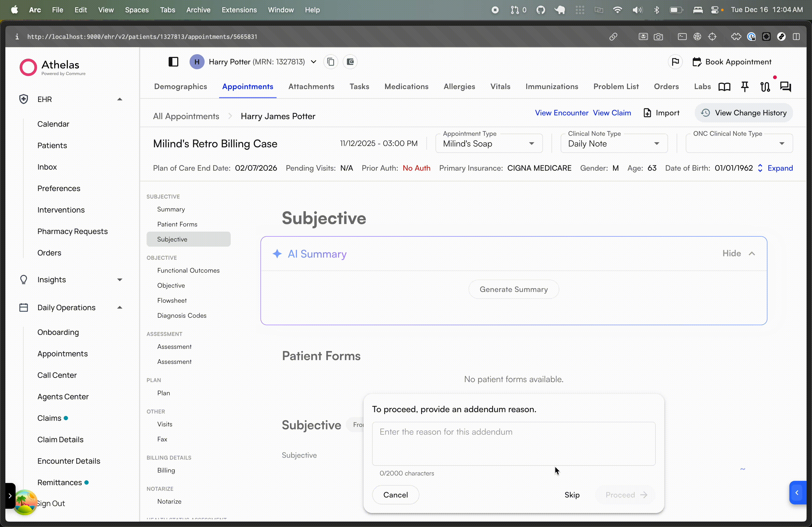Screen dimensions: 812x527
Task: Switch to the Medications tab
Action: pyautogui.click(x=406, y=87)
